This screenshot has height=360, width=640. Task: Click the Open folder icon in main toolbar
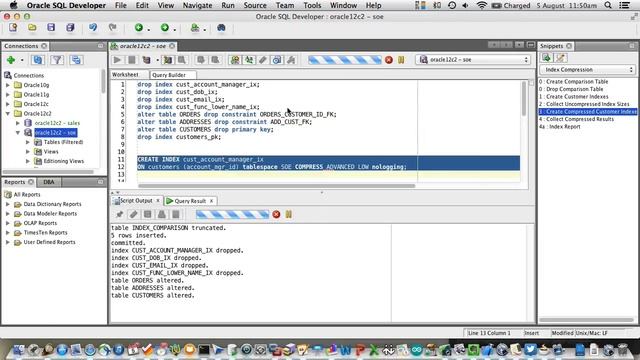(32, 27)
